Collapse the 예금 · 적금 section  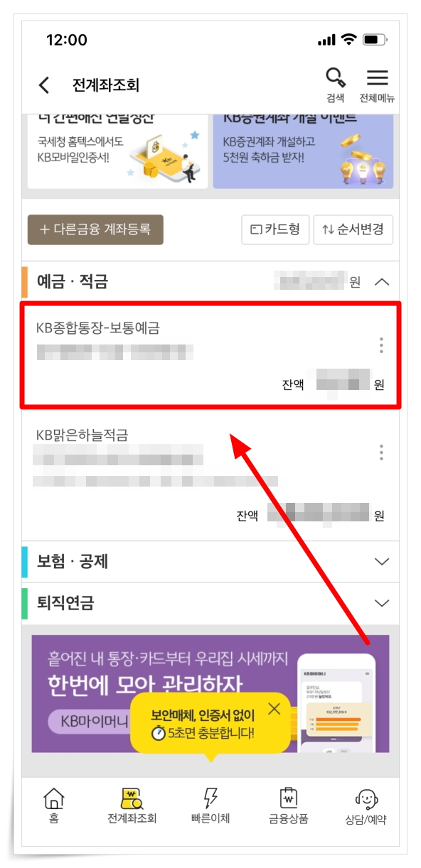pyautogui.click(x=382, y=282)
